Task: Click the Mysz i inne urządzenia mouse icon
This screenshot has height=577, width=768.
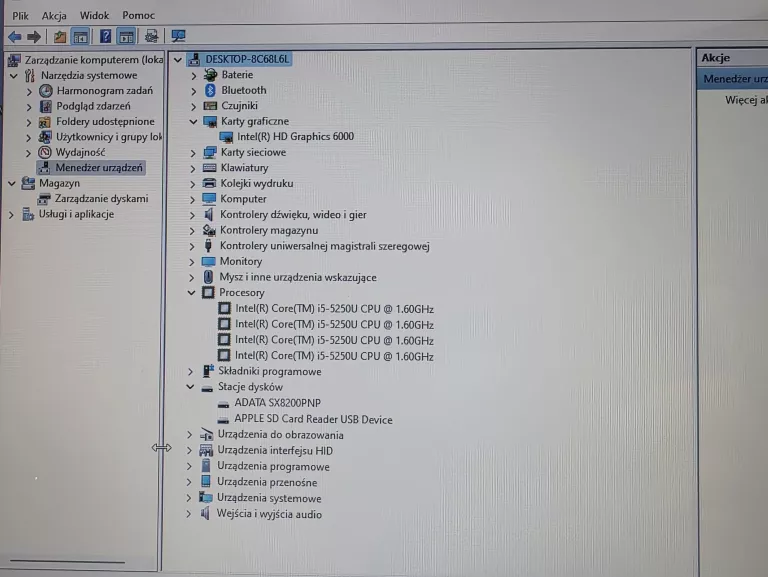Action: [208, 277]
